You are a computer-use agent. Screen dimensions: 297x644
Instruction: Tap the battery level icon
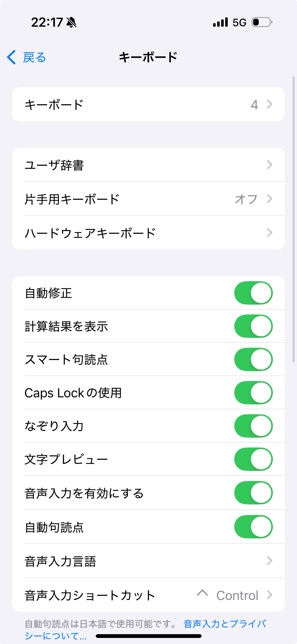click(x=262, y=22)
